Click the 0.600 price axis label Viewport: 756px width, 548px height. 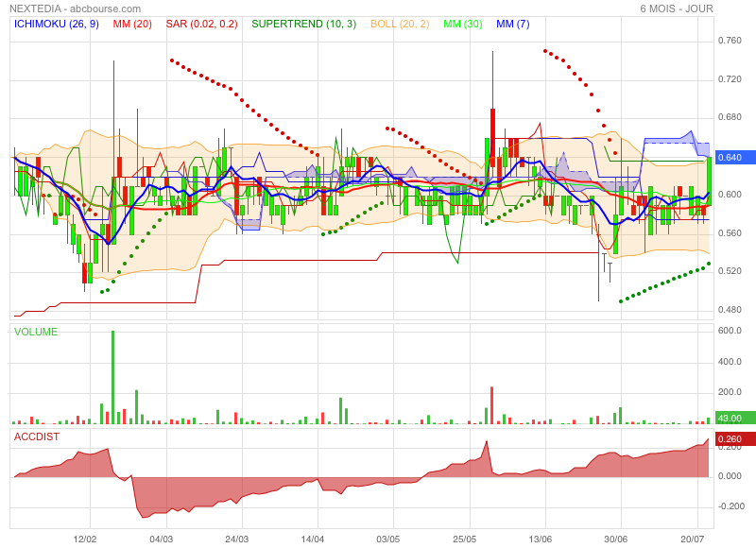[730, 195]
